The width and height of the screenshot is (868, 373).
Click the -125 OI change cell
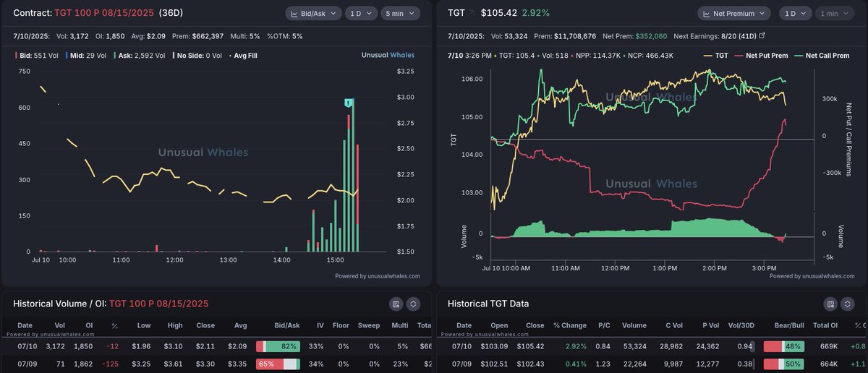(x=112, y=364)
